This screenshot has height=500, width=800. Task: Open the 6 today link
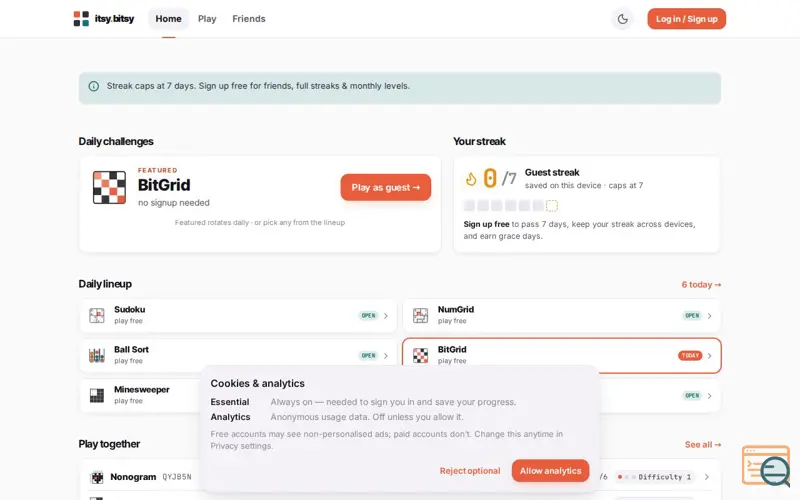(701, 285)
